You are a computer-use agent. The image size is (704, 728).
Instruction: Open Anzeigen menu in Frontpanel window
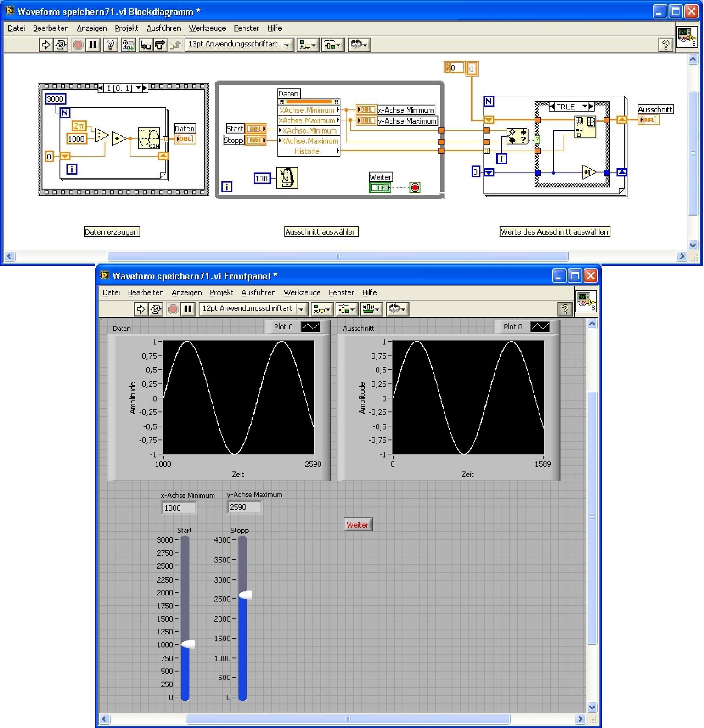(x=187, y=292)
